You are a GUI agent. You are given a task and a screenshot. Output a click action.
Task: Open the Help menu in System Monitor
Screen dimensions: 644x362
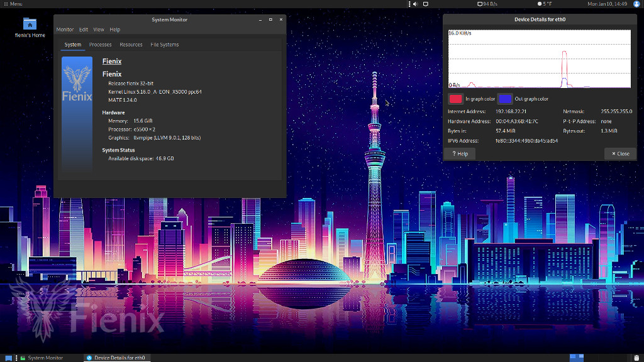(115, 30)
